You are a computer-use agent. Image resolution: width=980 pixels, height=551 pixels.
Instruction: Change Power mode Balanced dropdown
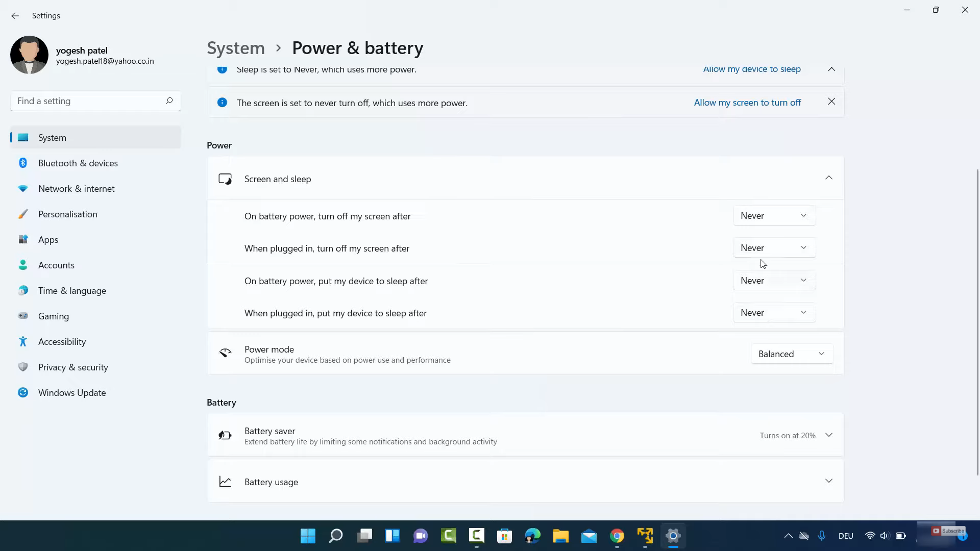tap(791, 354)
